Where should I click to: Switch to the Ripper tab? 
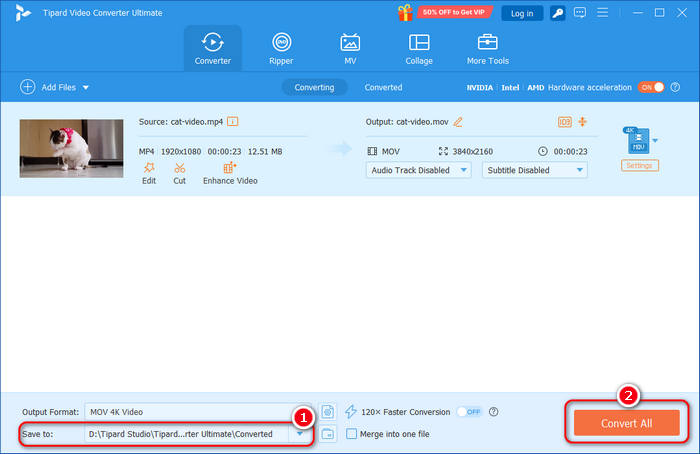[281, 48]
